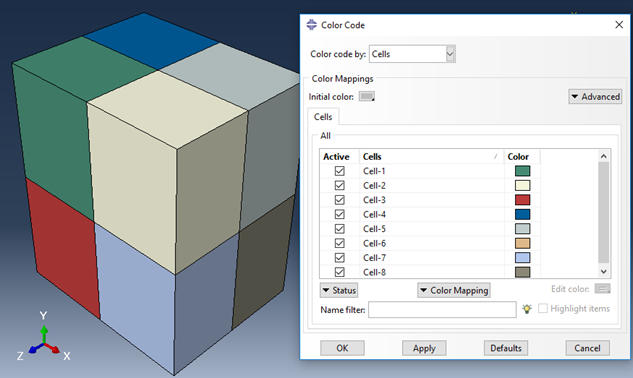Open the Status menu button
The height and width of the screenshot is (378, 633).
(x=339, y=290)
